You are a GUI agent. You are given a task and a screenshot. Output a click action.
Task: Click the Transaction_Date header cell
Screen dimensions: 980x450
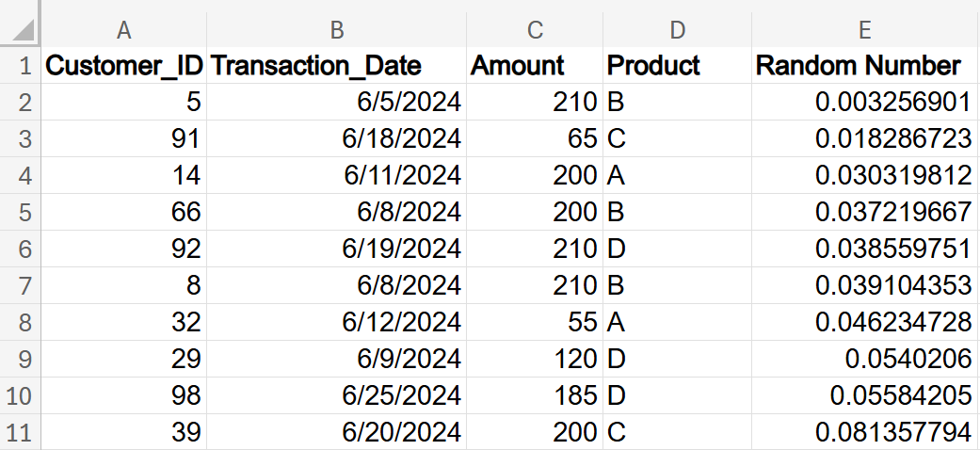click(336, 66)
